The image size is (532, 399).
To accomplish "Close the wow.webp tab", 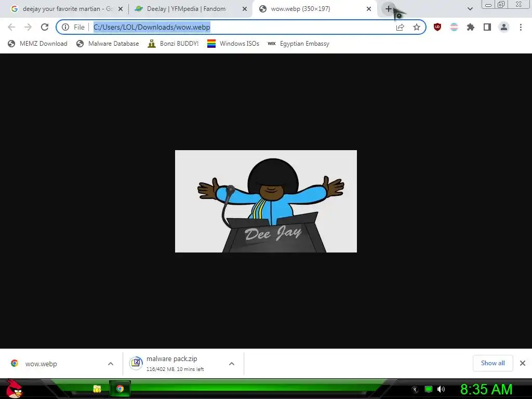I will point(369,9).
